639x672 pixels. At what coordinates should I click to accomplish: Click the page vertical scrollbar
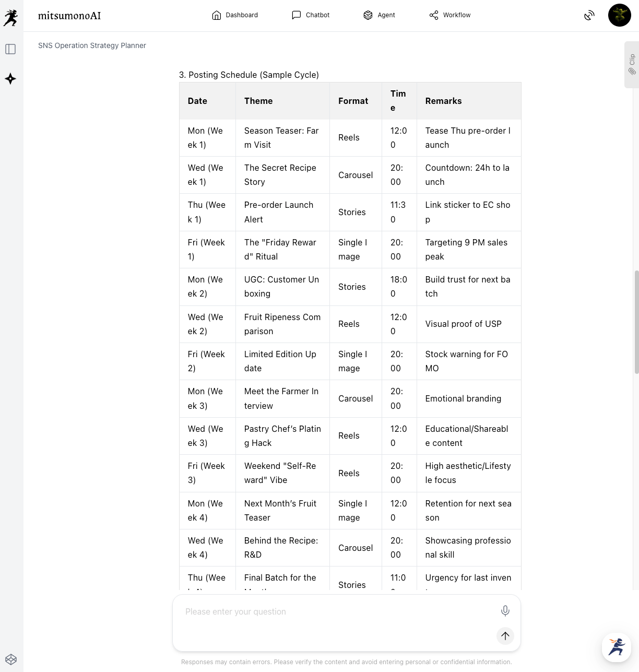[636, 322]
